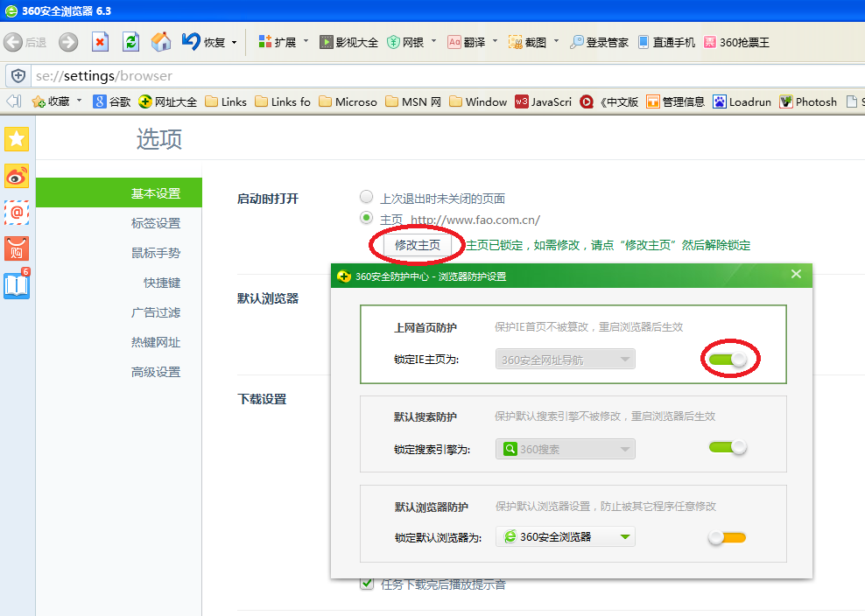Collapse the sidebar with arrow icon
The width and height of the screenshot is (865, 616).
(x=14, y=101)
